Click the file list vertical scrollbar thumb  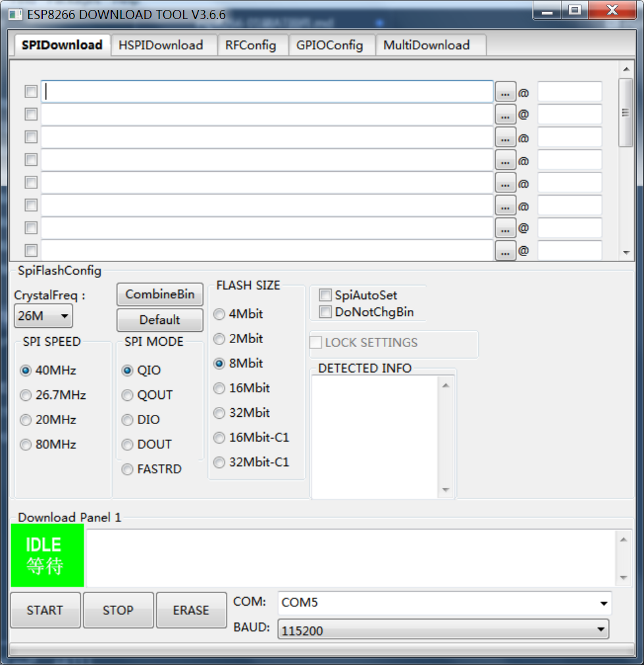pos(626,113)
